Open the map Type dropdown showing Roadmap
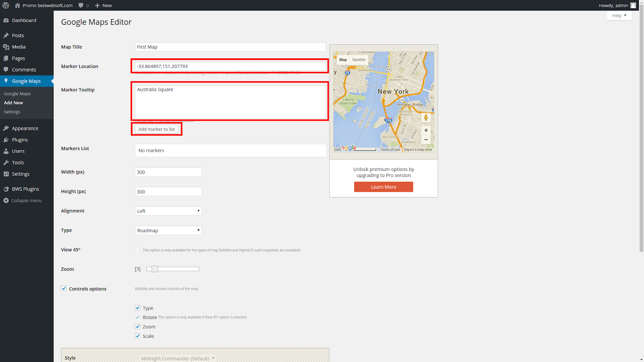This screenshot has width=644, height=362. 168,230
